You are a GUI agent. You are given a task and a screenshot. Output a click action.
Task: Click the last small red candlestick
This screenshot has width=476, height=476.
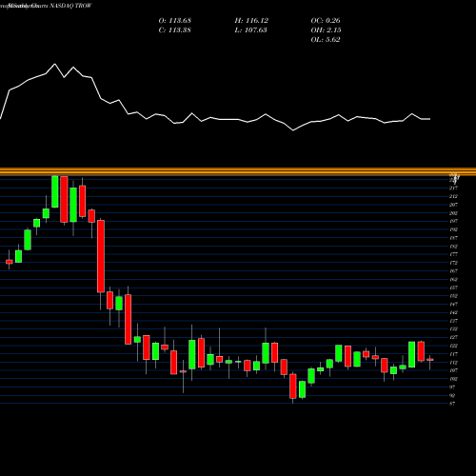(x=430, y=360)
